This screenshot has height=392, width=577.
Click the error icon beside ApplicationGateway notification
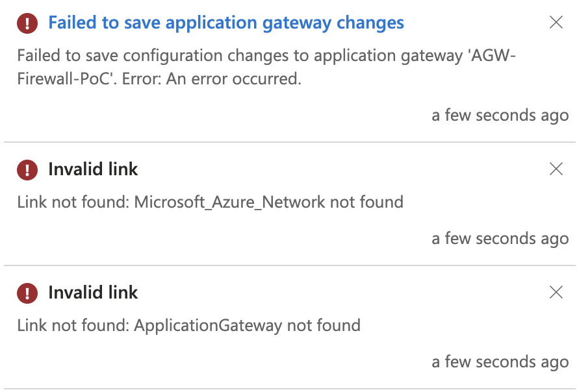tap(26, 293)
